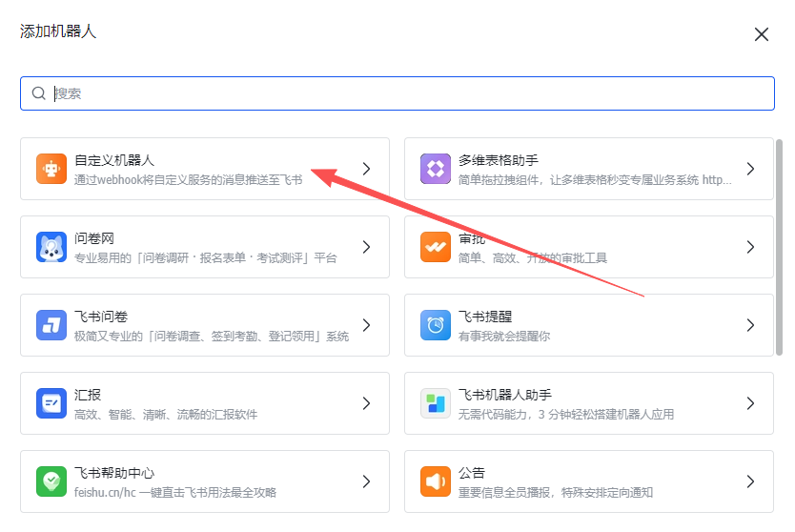Close the 添加机器人 dialog
795x532 pixels.
click(x=762, y=34)
